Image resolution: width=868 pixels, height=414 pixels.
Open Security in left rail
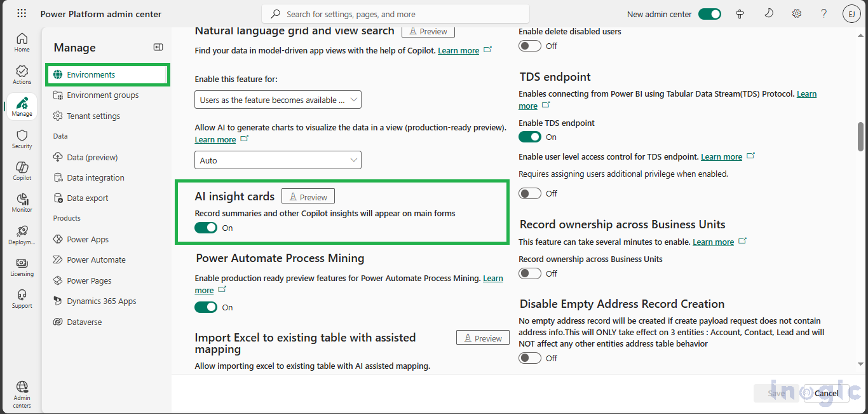(x=22, y=139)
